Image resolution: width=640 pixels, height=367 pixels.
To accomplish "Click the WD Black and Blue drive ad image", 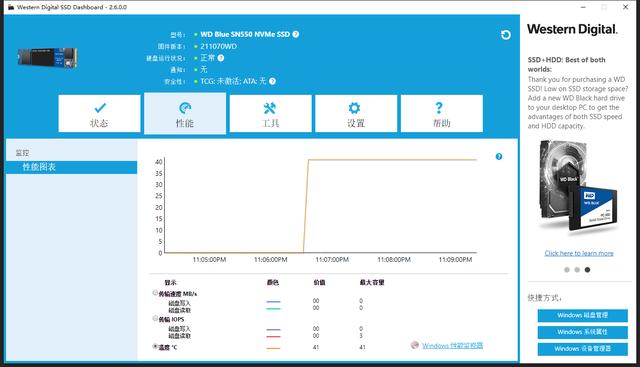I will coord(579,189).
